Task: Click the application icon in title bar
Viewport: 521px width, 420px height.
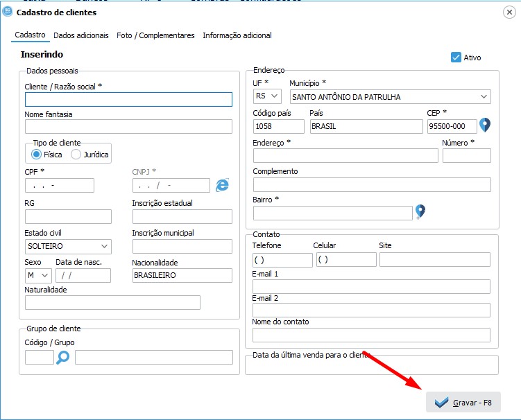Action: point(8,12)
